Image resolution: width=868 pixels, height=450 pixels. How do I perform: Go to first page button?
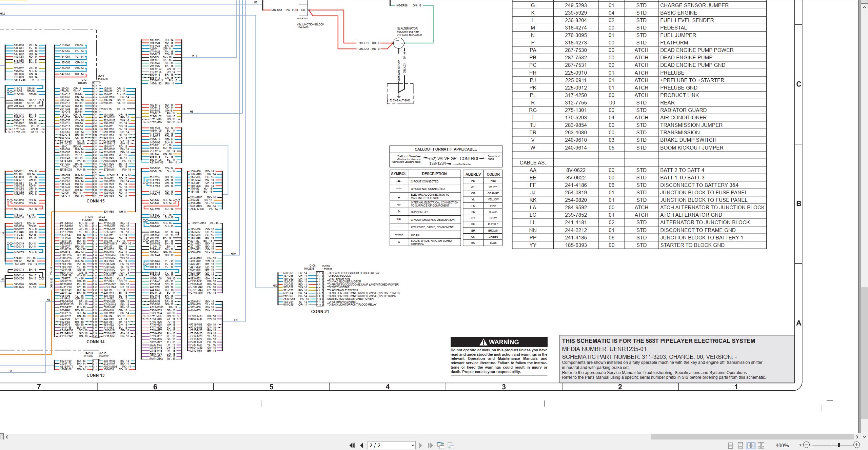point(352,445)
